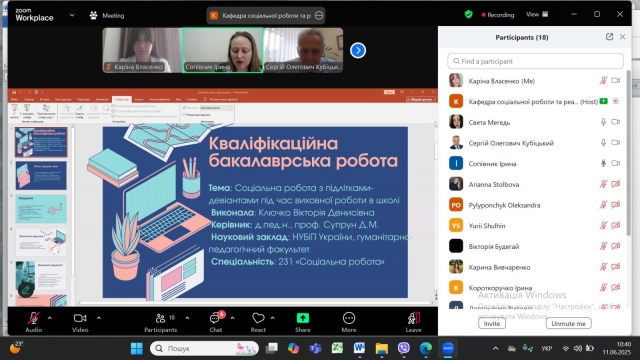Click the green annotation pencil button
The height and width of the screenshot is (360, 640).
(26, 290)
